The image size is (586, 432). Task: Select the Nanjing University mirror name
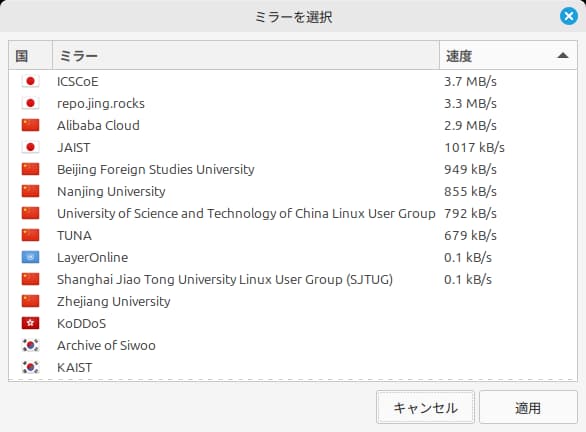(x=111, y=192)
